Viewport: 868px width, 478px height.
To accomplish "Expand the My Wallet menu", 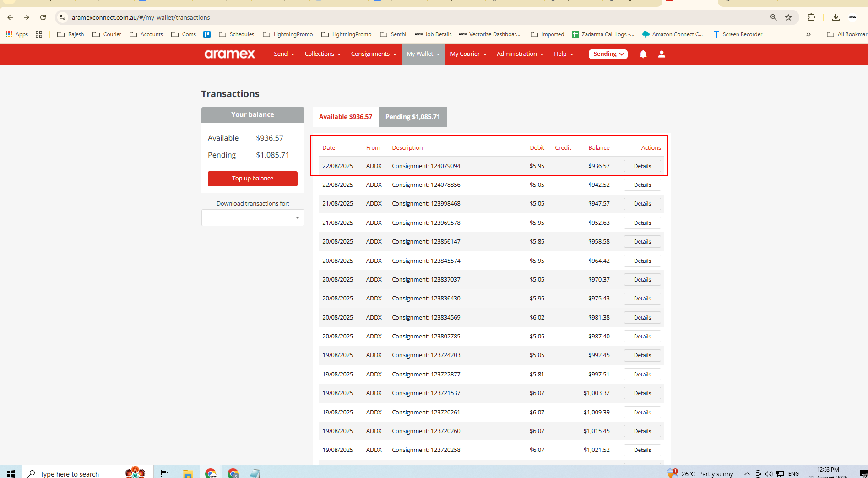I will click(x=423, y=54).
